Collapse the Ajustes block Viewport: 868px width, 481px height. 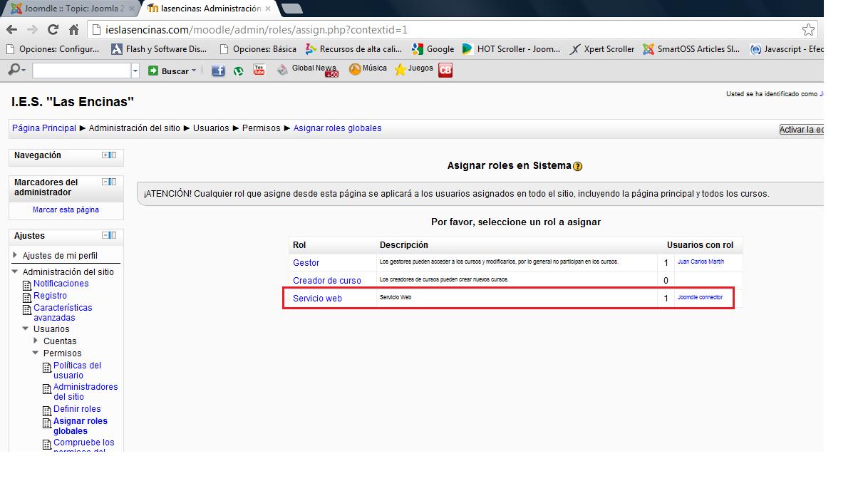pyautogui.click(x=105, y=235)
